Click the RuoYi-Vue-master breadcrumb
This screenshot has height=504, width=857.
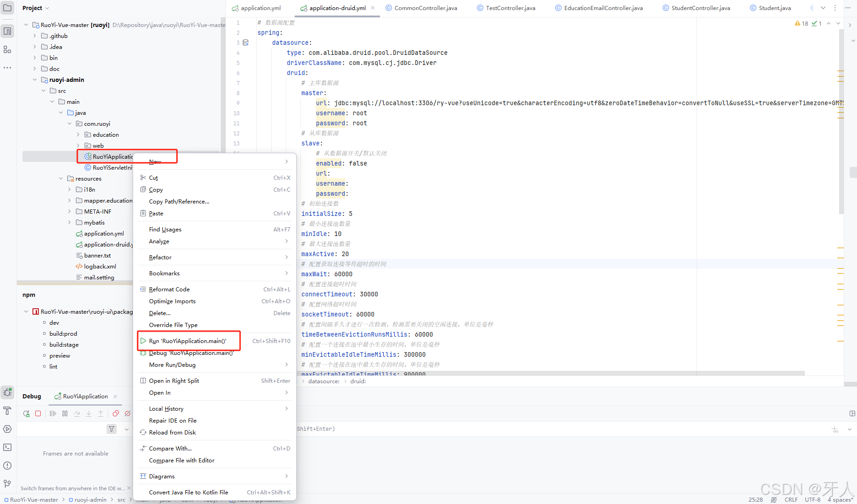click(x=32, y=499)
